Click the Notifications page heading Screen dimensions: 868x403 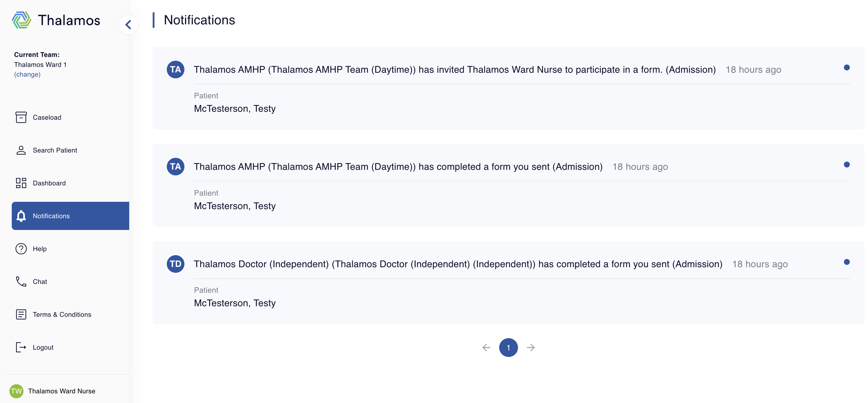pos(199,20)
